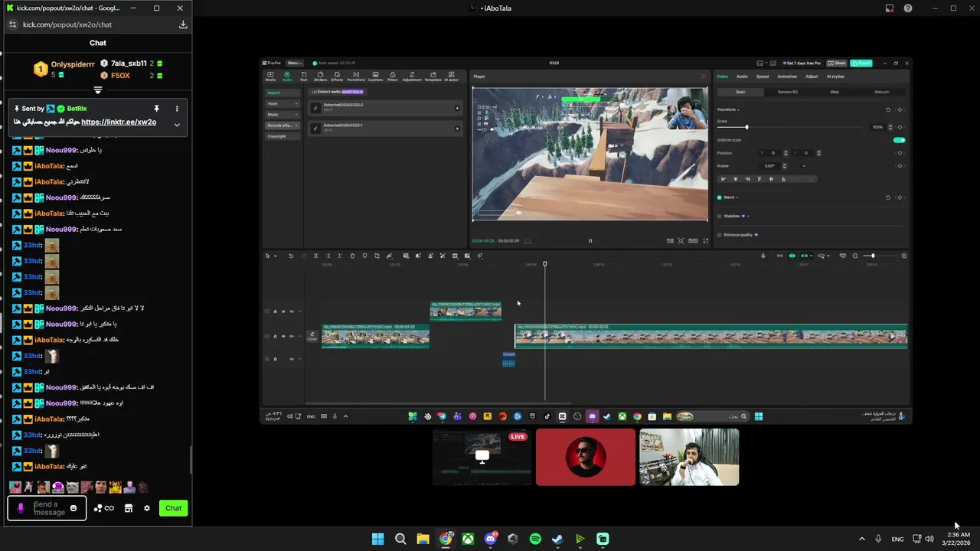Click the Cover button on main track
980x551 pixels.
click(312, 336)
